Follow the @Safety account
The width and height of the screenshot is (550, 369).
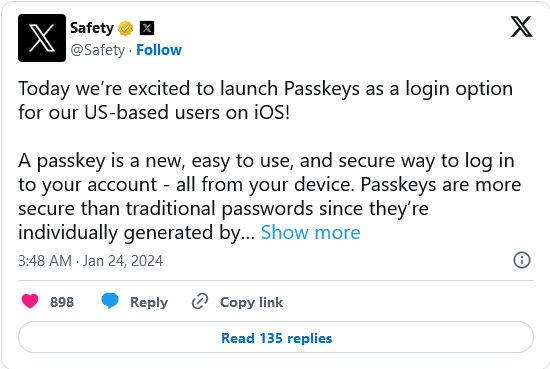tap(159, 50)
